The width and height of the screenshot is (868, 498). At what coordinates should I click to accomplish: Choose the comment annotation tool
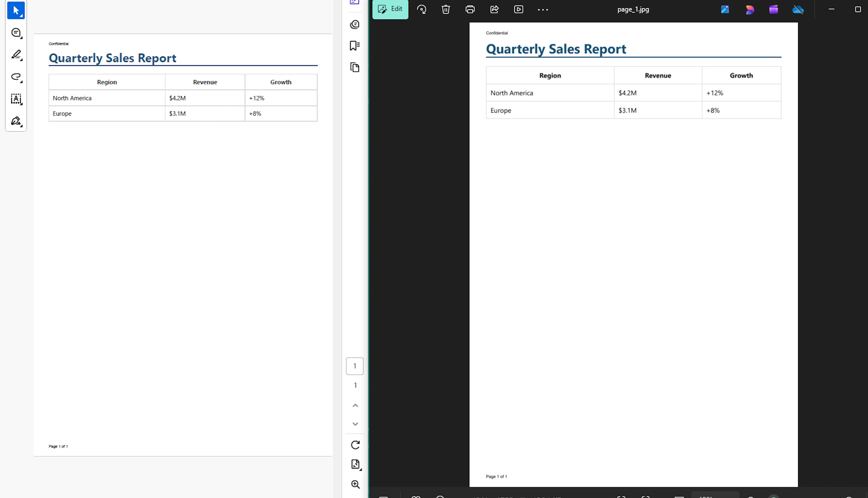(16, 33)
